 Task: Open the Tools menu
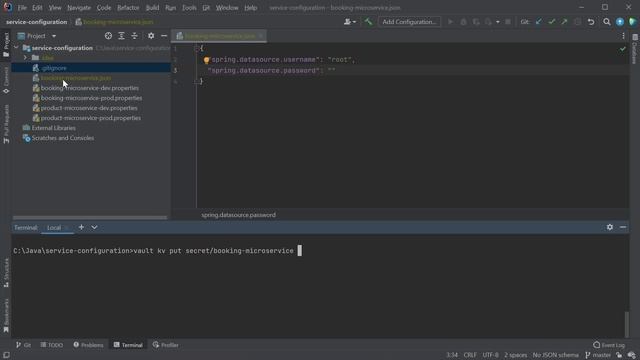coord(189,8)
